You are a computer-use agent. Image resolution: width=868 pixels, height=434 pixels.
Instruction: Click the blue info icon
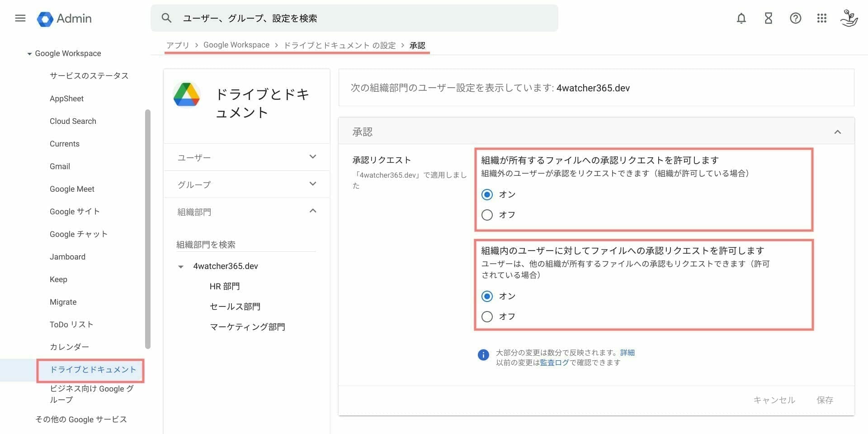point(483,355)
